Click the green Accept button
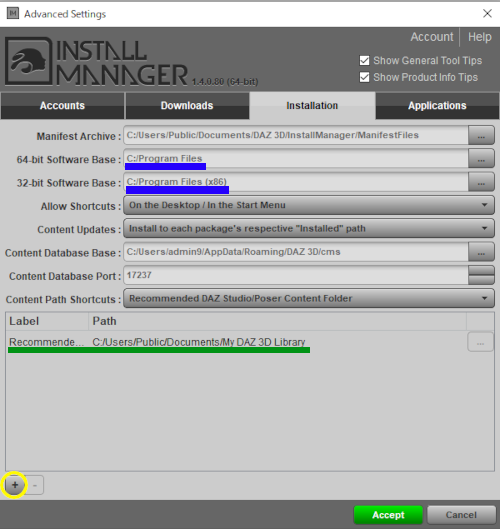 point(388,515)
